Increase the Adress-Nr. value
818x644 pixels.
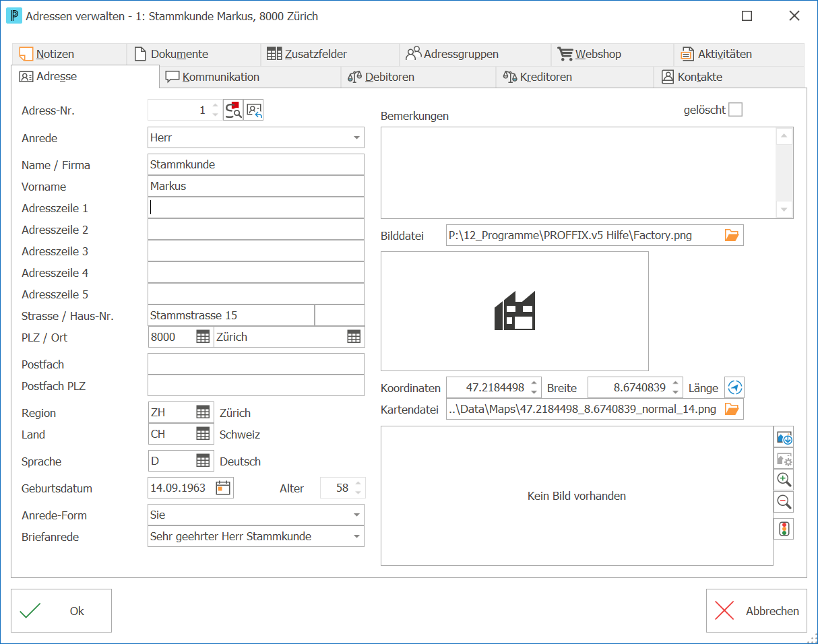coord(215,106)
